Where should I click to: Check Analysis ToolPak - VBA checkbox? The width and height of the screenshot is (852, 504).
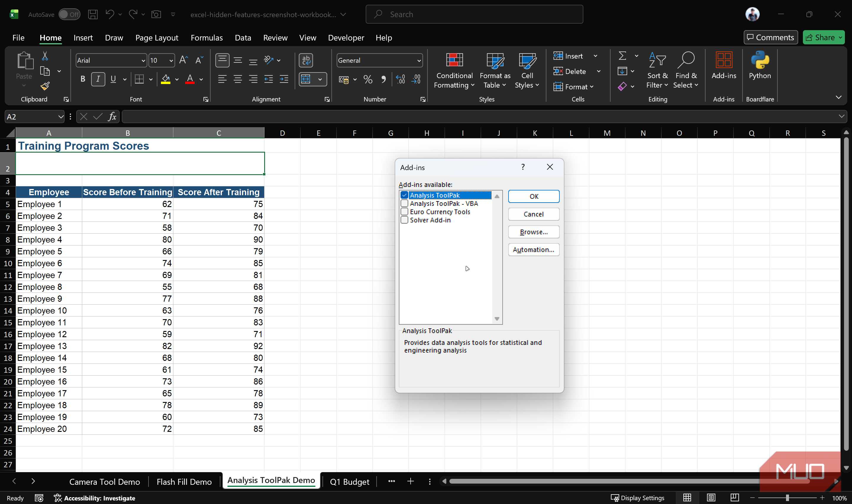[404, 203]
